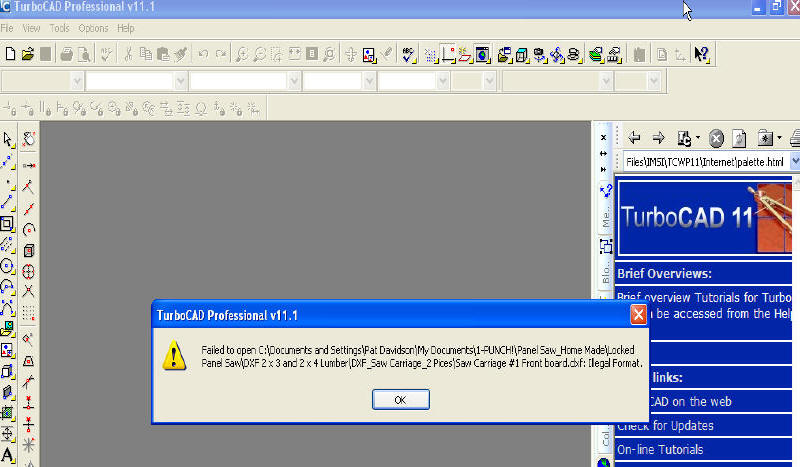Close the side palette with the x

[604, 138]
